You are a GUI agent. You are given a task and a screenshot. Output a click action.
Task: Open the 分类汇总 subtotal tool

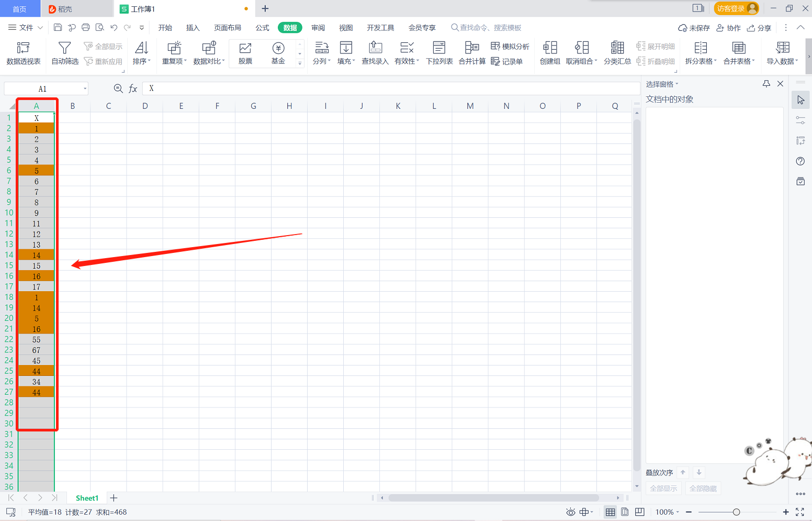pyautogui.click(x=617, y=53)
